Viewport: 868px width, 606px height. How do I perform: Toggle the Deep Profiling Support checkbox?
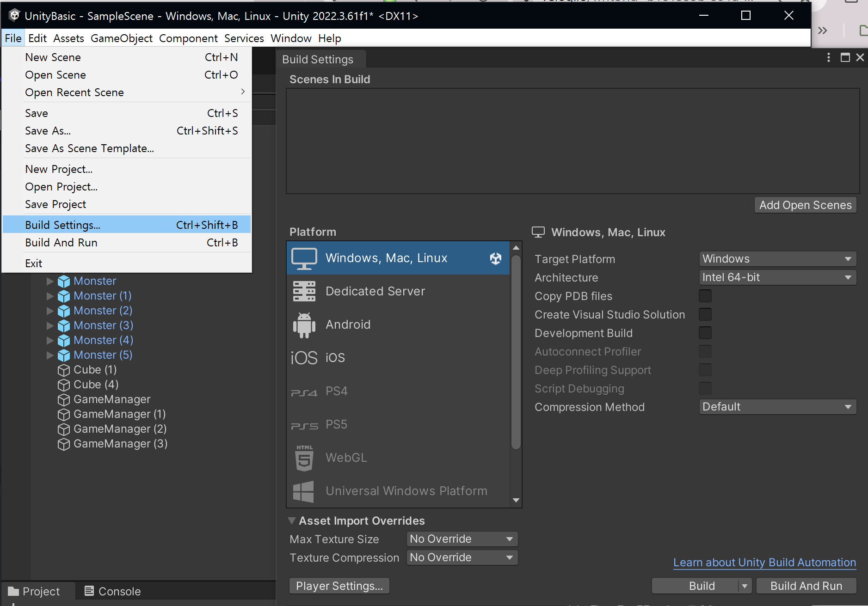point(705,370)
